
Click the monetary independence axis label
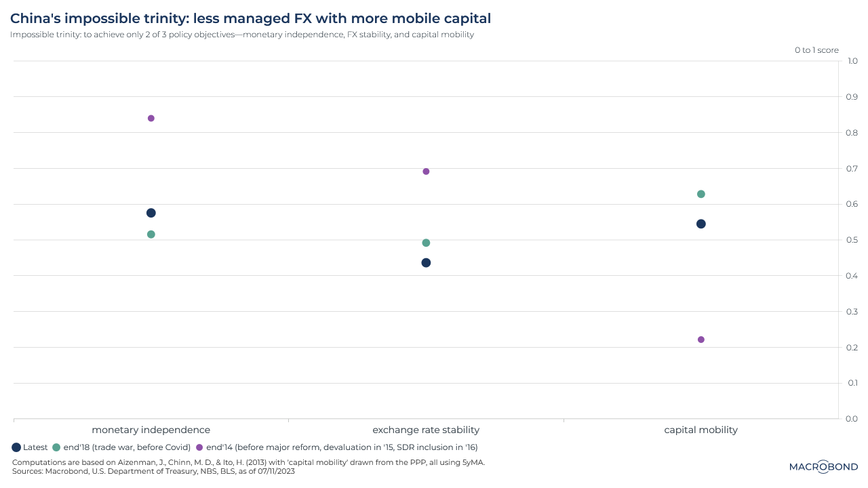coord(151,430)
